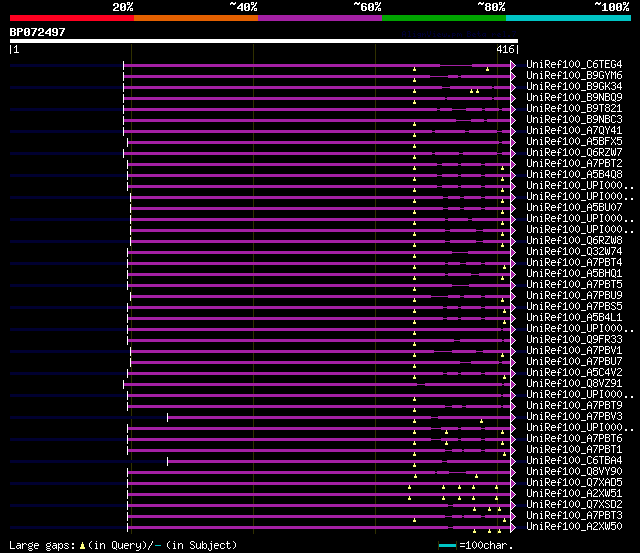Select the UniRef100_A7PBT6 label

574,439
